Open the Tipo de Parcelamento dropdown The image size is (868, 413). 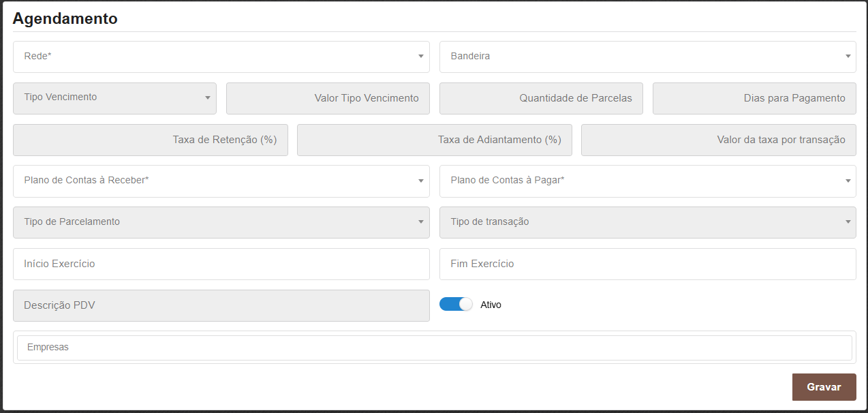tap(221, 223)
